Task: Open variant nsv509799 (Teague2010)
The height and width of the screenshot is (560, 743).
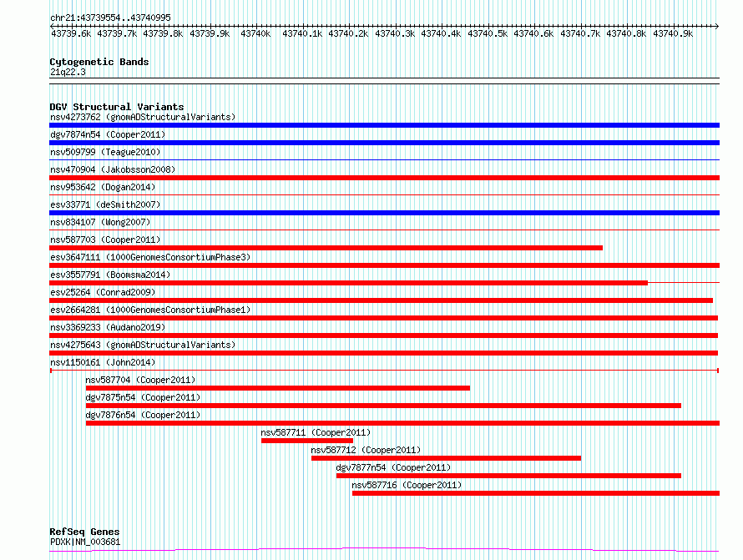Action: pyautogui.click(x=105, y=152)
